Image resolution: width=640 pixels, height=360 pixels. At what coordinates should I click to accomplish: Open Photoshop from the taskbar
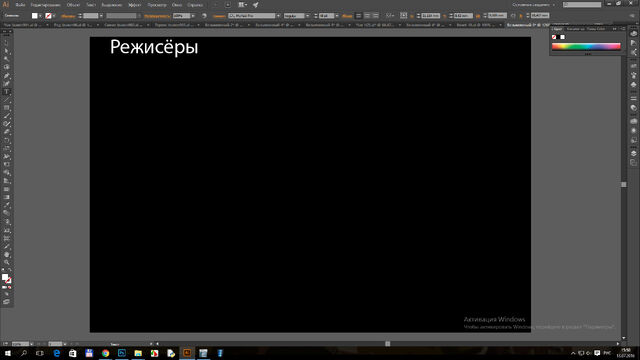pyautogui.click(x=122, y=353)
